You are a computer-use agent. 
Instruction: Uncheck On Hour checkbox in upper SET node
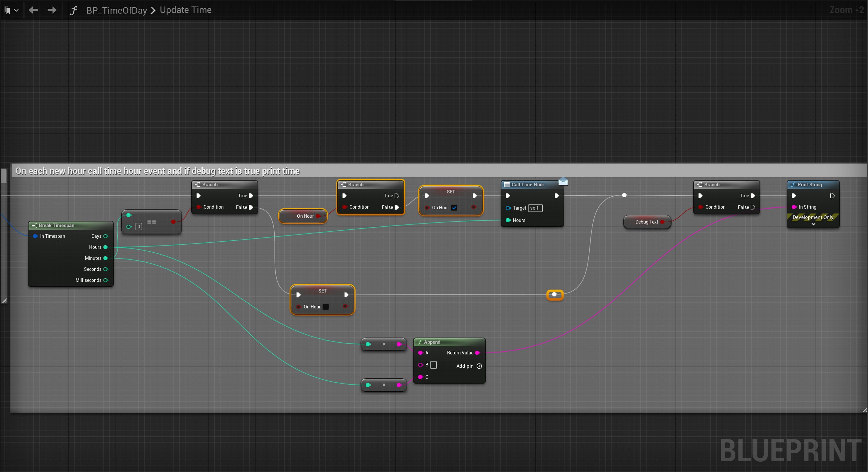click(454, 208)
